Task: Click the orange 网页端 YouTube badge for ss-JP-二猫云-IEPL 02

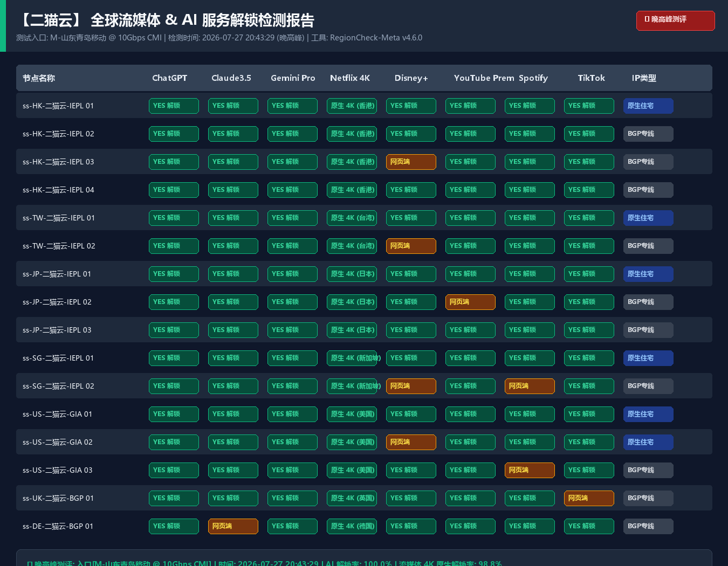Action: pos(470,302)
